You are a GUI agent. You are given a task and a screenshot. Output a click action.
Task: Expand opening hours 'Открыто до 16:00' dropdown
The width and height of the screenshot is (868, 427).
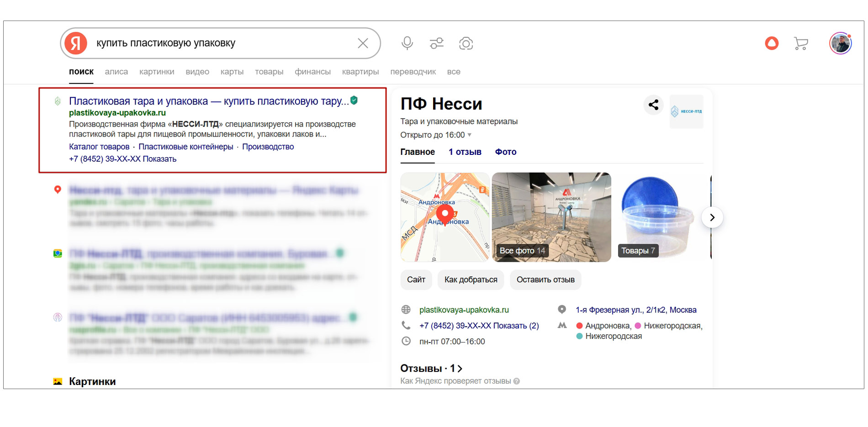pyautogui.click(x=469, y=135)
